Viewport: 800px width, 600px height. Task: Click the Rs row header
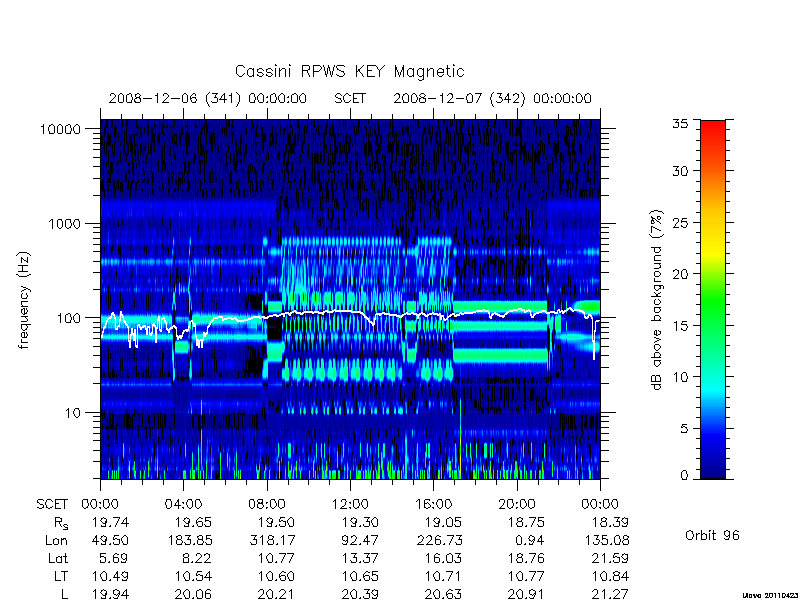coord(60,523)
